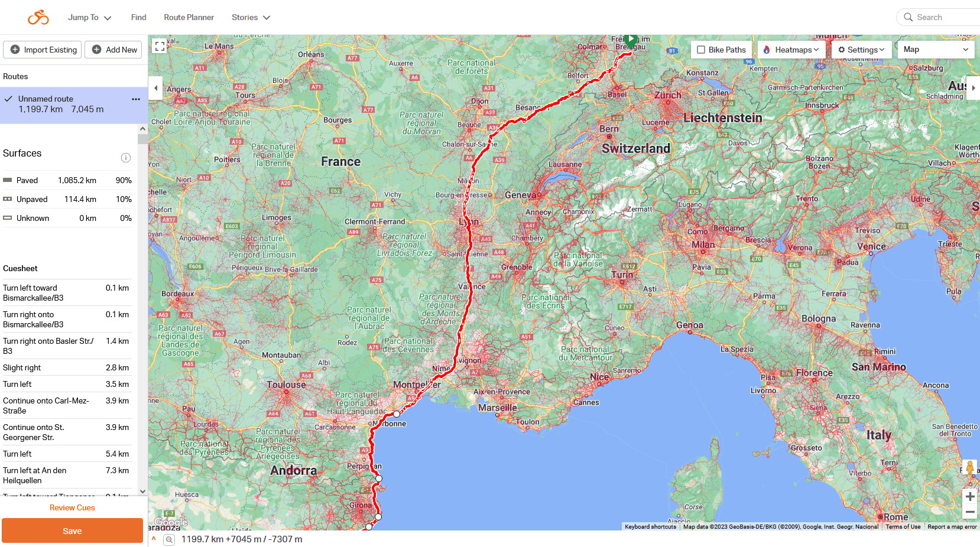Collapse the left sidebar arrow
Image resolution: width=980 pixels, height=547 pixels.
[x=155, y=88]
